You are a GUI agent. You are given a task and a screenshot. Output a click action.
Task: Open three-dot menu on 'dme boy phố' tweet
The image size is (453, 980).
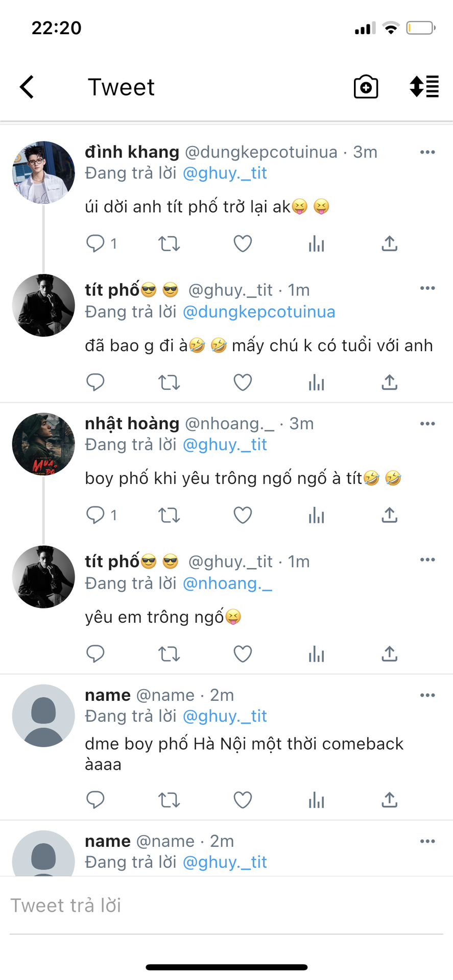[x=427, y=695]
